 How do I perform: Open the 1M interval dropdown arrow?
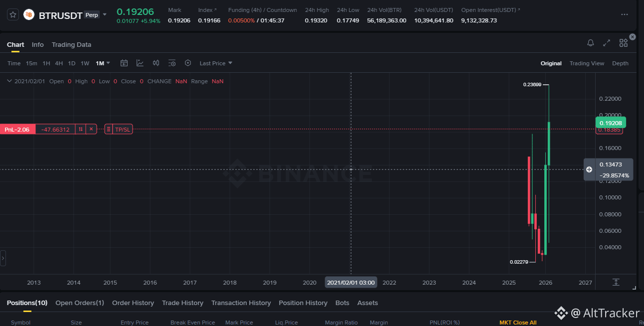(108, 63)
